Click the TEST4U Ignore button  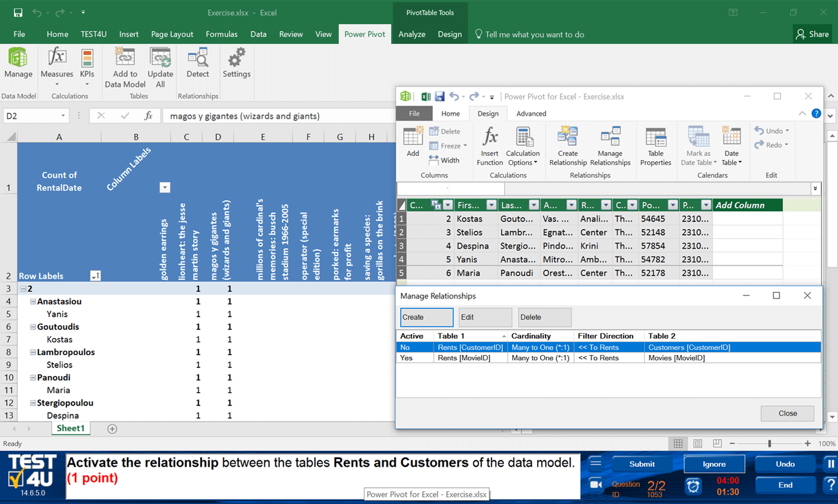pyautogui.click(x=714, y=464)
